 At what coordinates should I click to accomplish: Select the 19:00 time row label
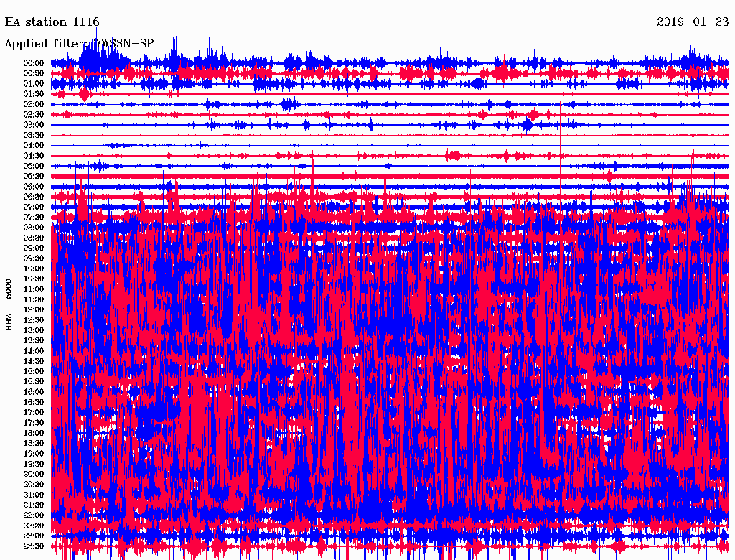[34, 454]
